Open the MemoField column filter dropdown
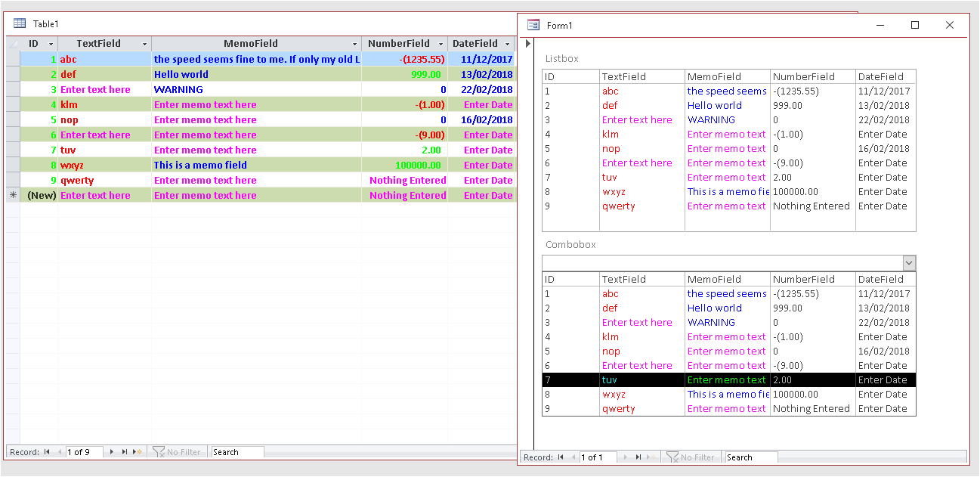 [x=354, y=45]
